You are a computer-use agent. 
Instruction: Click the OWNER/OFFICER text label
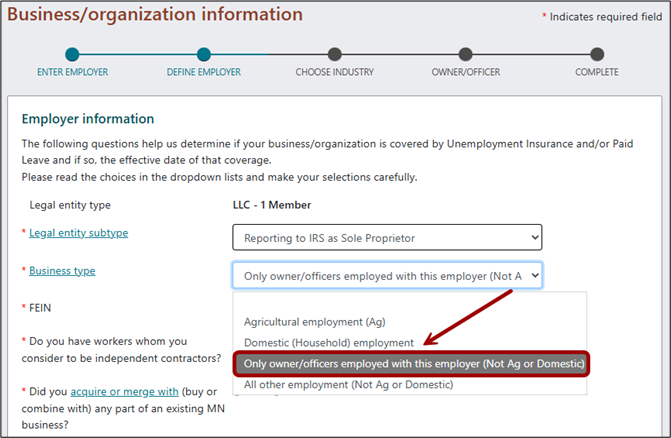[466, 72]
